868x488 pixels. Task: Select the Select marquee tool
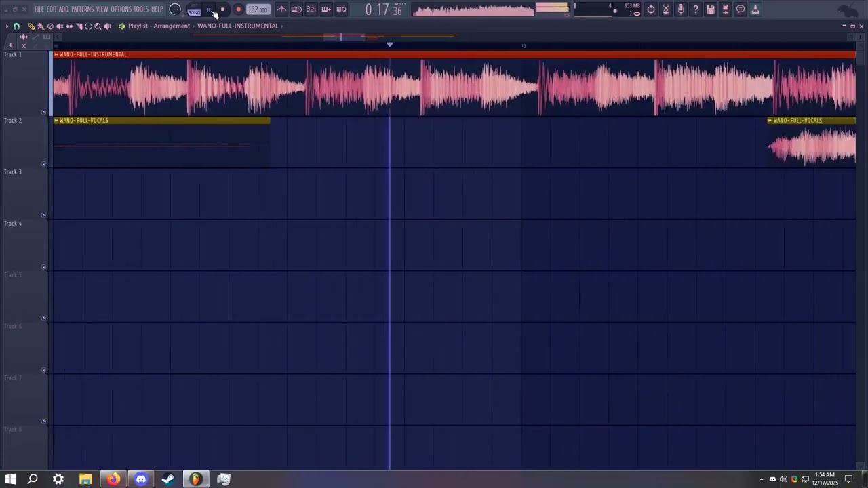tap(88, 26)
